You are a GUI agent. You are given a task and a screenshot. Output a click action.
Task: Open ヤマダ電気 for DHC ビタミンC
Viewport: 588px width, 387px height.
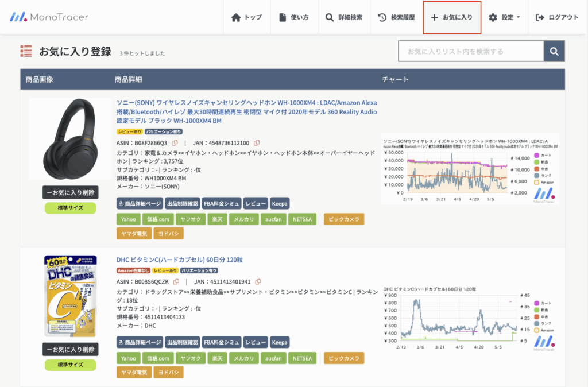pos(134,373)
